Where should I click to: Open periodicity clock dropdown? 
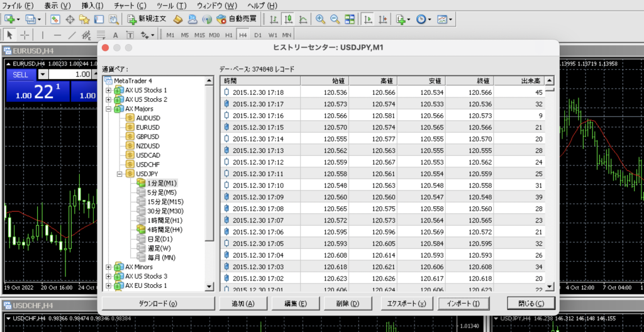point(423,19)
